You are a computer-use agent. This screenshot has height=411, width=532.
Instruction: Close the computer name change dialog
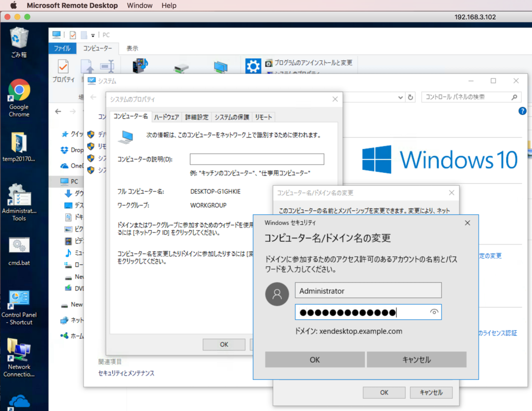451,193
